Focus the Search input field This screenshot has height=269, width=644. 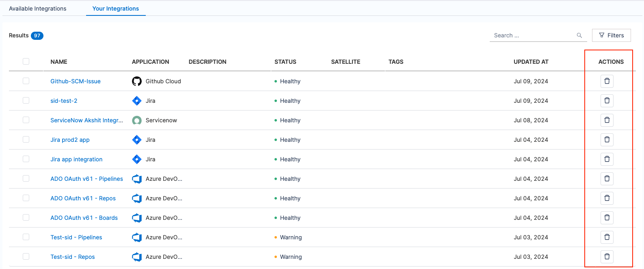click(x=532, y=36)
